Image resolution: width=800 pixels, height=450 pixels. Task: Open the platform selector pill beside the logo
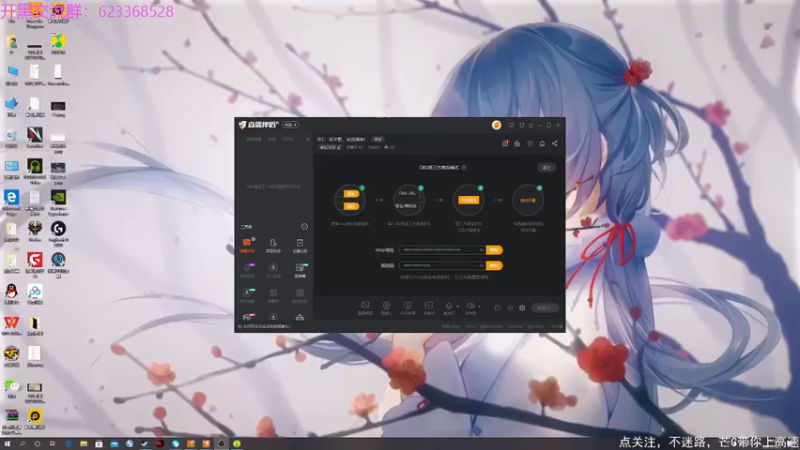[290, 125]
